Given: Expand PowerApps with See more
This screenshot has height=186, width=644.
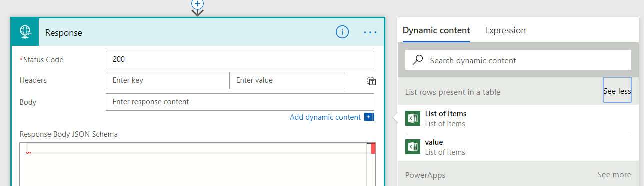Looking at the screenshot, I should 614,175.
